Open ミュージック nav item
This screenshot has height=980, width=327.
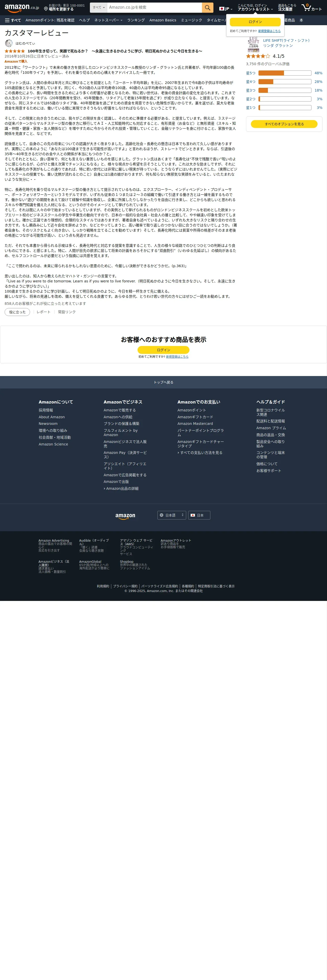click(x=192, y=20)
